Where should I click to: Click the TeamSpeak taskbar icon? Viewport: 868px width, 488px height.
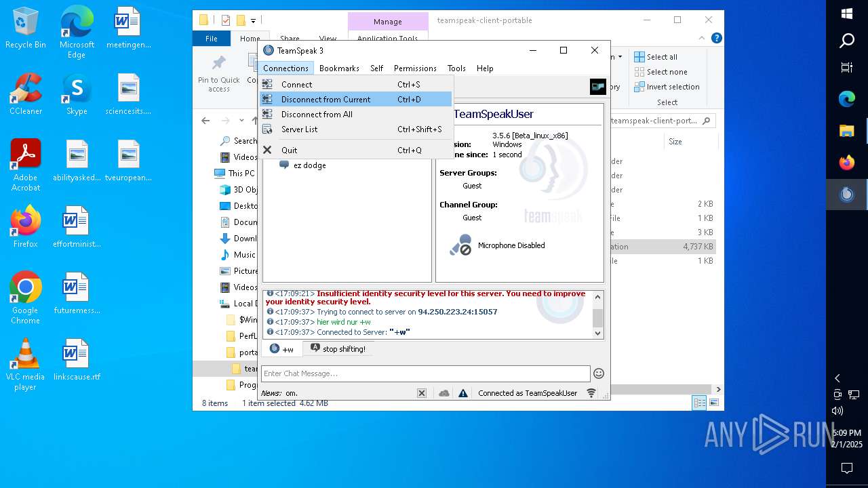point(847,195)
